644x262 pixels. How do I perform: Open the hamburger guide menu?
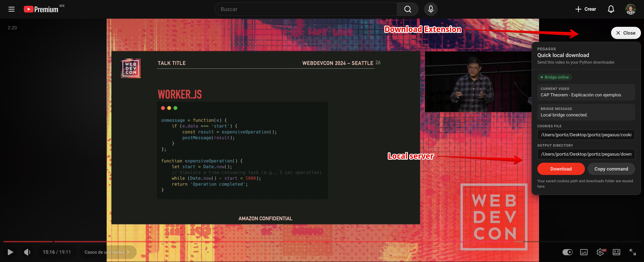coord(12,9)
